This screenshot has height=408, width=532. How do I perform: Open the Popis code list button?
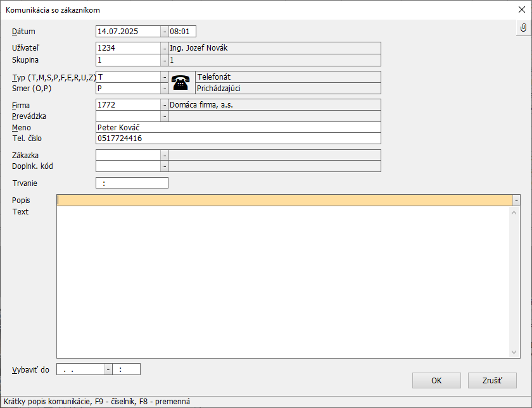pyautogui.click(x=516, y=201)
